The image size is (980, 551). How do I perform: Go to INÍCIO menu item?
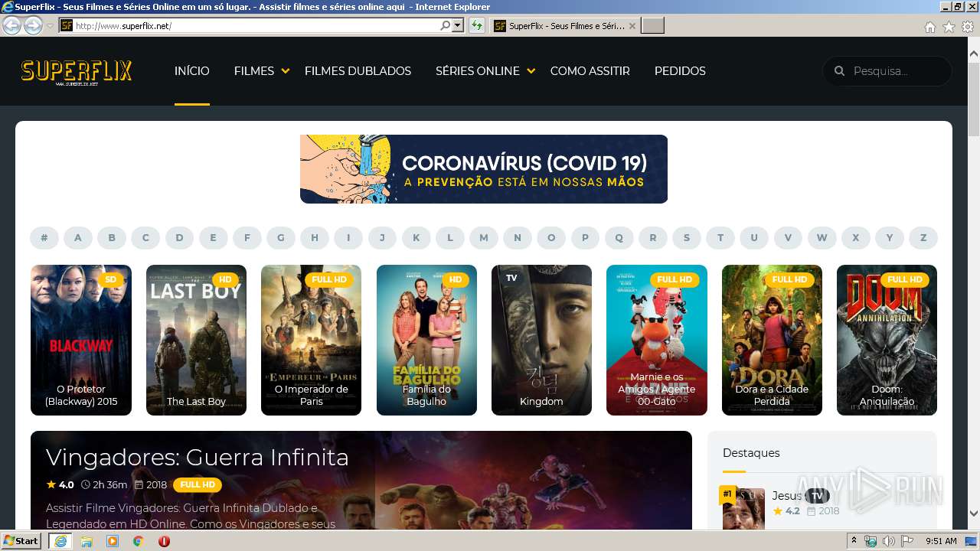(191, 71)
